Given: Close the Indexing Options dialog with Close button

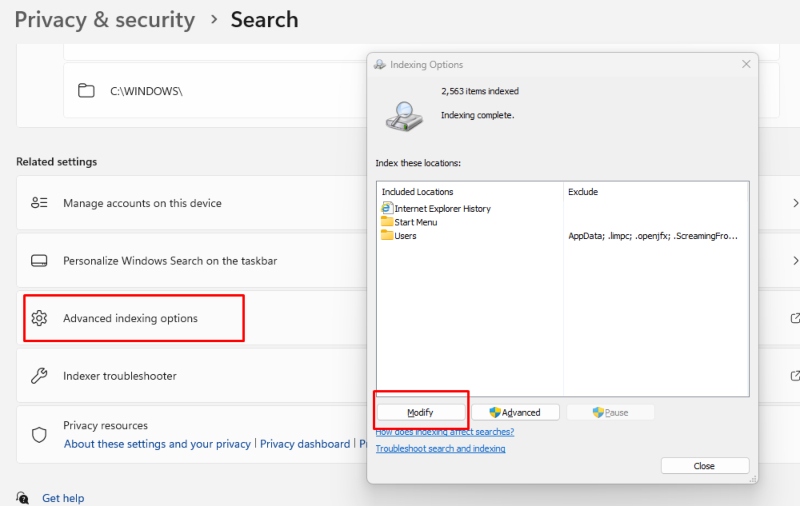Looking at the screenshot, I should (704, 466).
